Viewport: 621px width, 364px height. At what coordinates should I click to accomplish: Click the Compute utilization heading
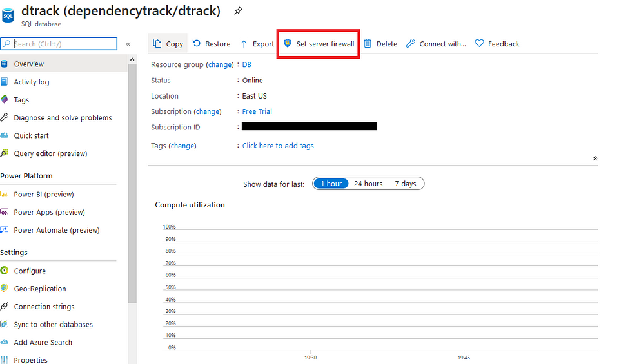click(190, 205)
